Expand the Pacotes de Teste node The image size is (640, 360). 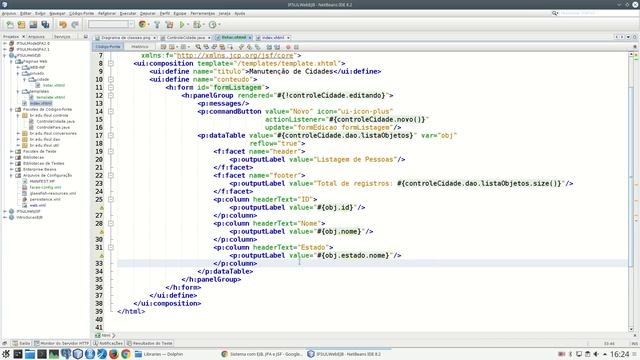(x=11, y=151)
